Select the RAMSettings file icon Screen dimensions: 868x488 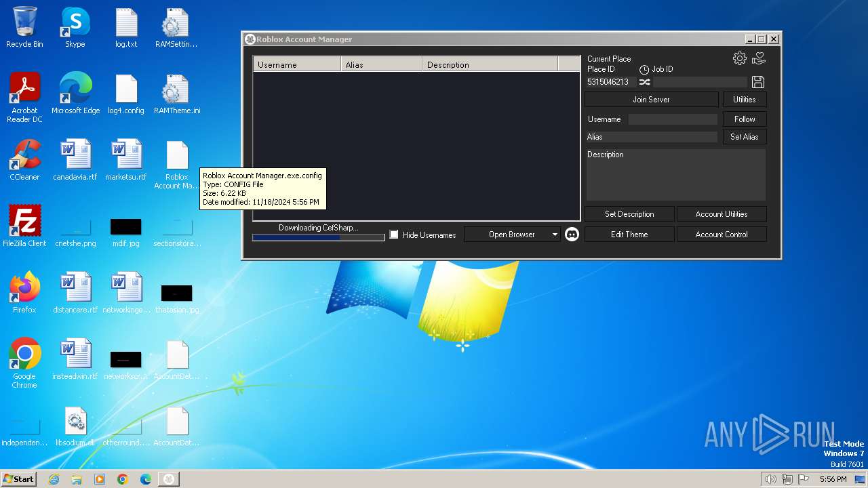tap(176, 28)
